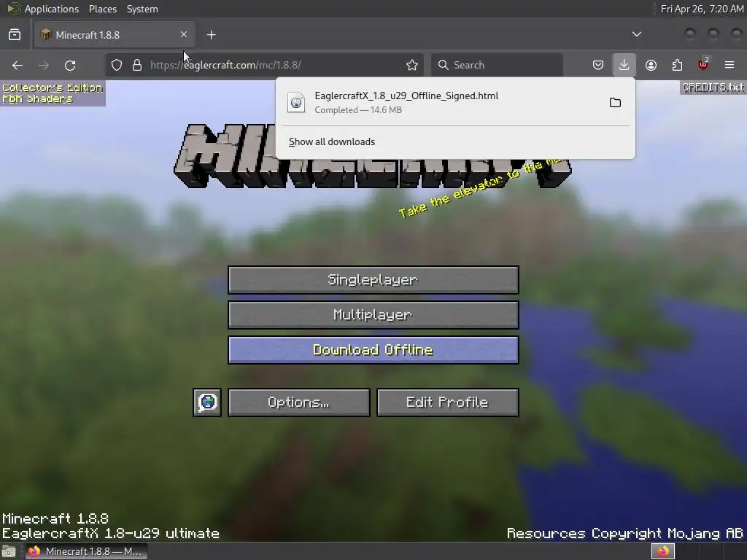
Task: Open a new browser tab
Action: tap(212, 35)
